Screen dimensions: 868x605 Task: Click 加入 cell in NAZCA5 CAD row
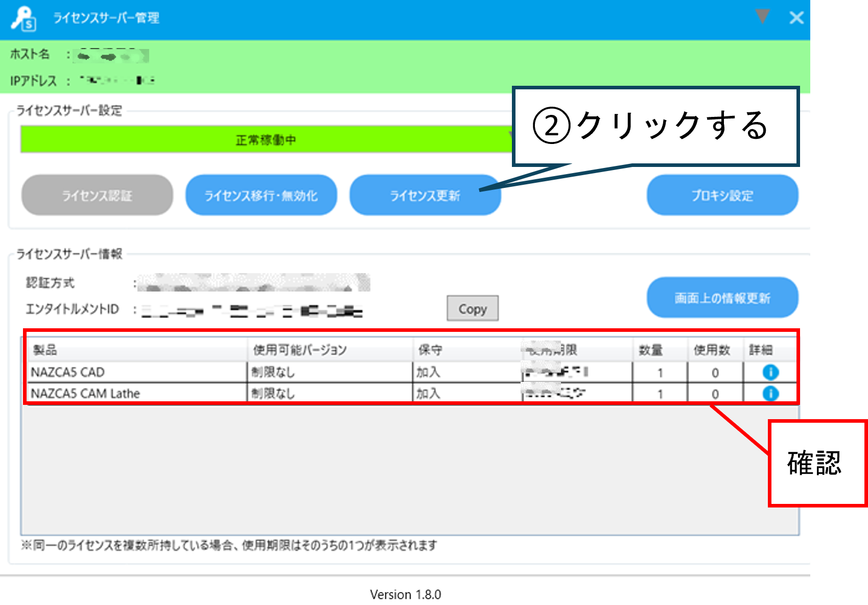(467, 372)
